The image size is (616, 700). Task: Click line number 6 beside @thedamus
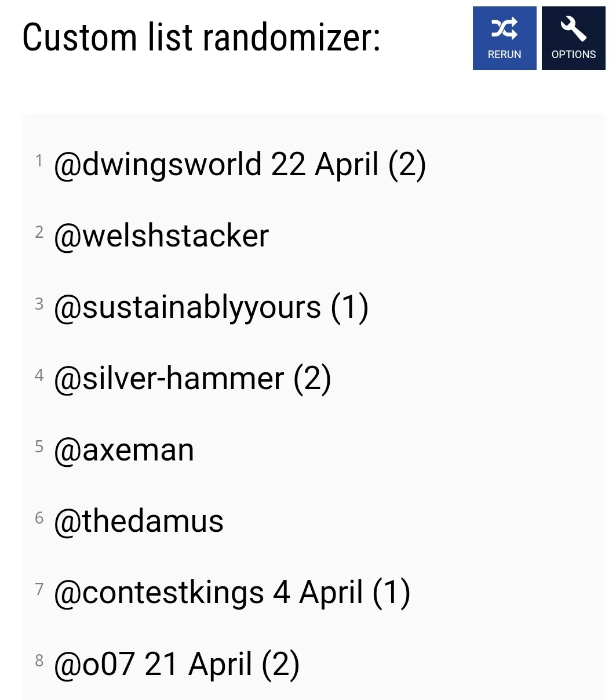39,517
